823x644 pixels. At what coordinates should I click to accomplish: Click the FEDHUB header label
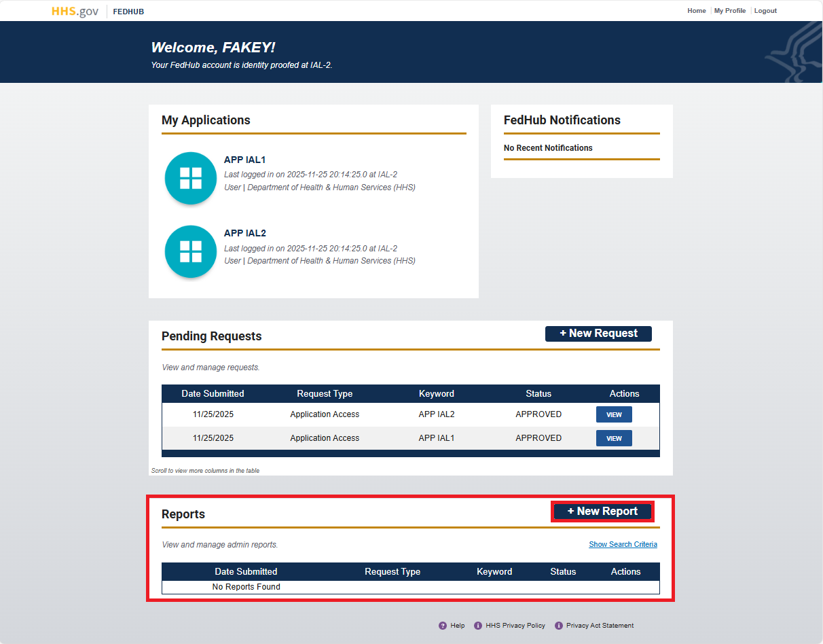point(128,12)
